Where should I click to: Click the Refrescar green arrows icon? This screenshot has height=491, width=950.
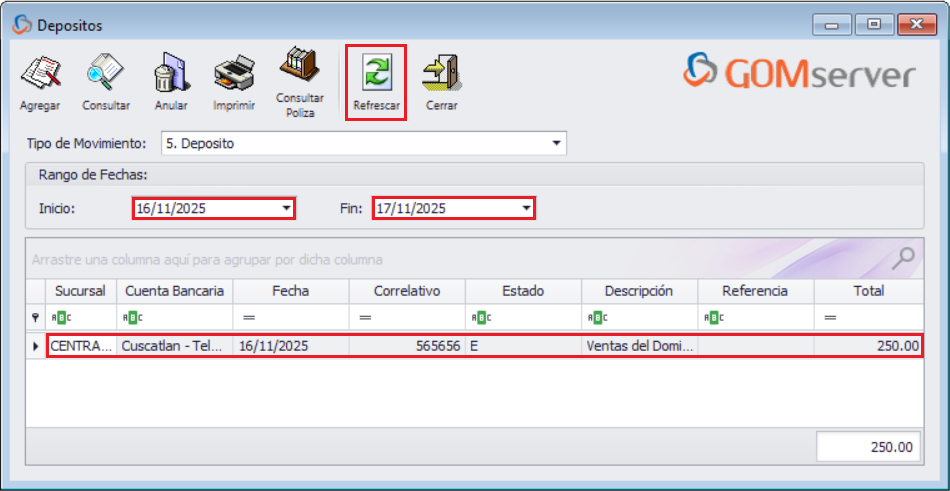tap(376, 73)
